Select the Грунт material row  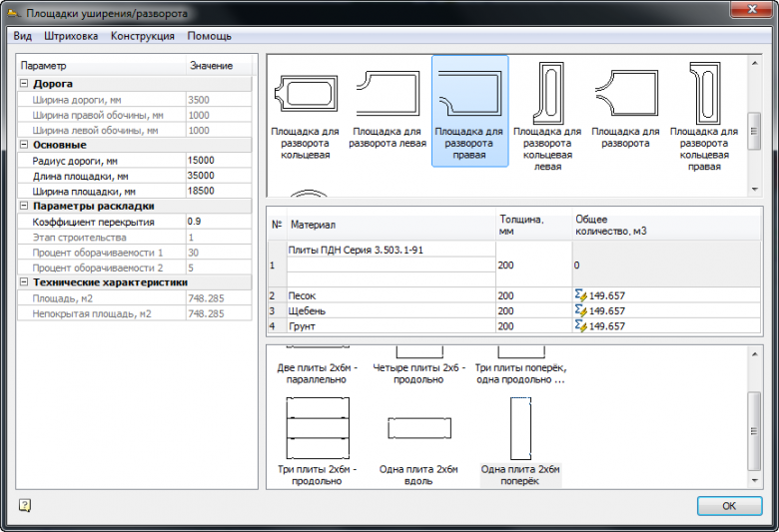(x=514, y=326)
